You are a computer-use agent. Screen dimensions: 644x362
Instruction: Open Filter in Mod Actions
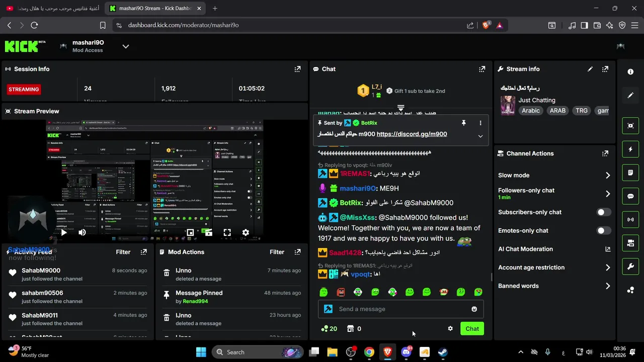(277, 252)
